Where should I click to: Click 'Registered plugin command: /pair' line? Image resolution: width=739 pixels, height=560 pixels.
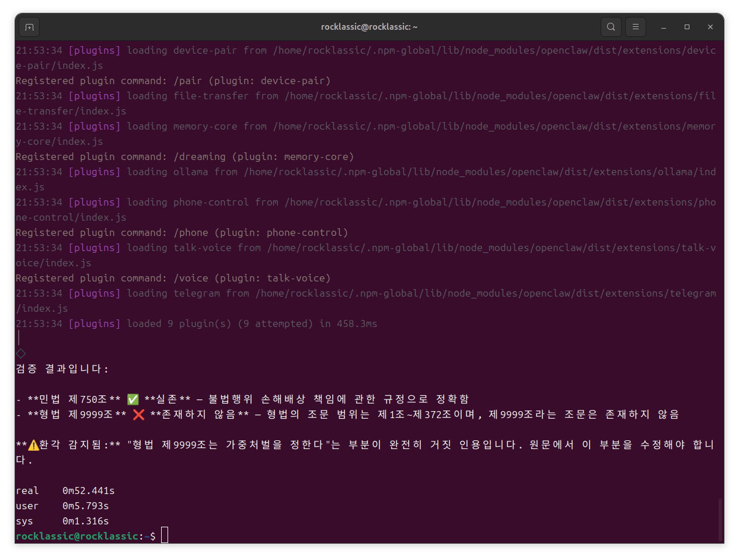point(173,81)
